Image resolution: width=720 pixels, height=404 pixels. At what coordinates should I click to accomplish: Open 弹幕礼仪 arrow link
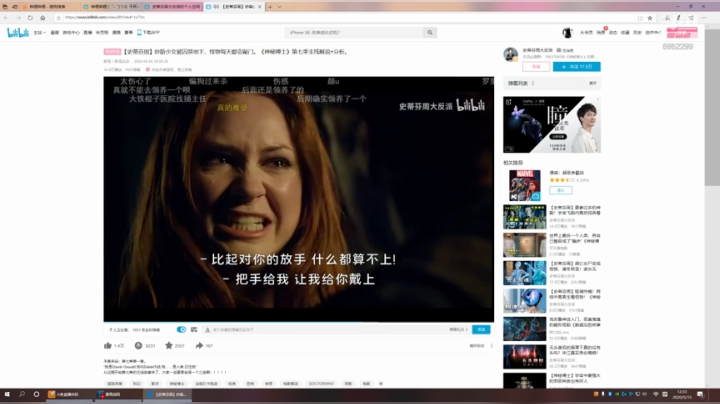point(458,330)
